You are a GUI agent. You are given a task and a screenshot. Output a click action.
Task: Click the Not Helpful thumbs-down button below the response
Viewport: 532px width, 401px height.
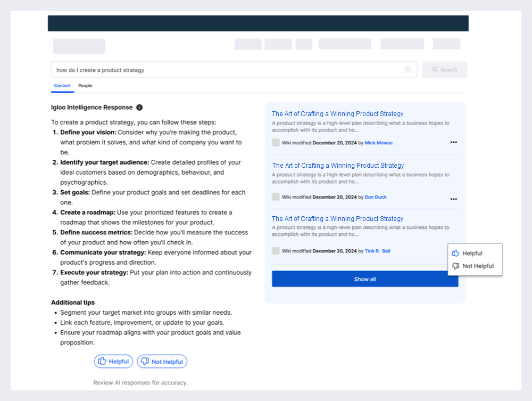point(162,361)
